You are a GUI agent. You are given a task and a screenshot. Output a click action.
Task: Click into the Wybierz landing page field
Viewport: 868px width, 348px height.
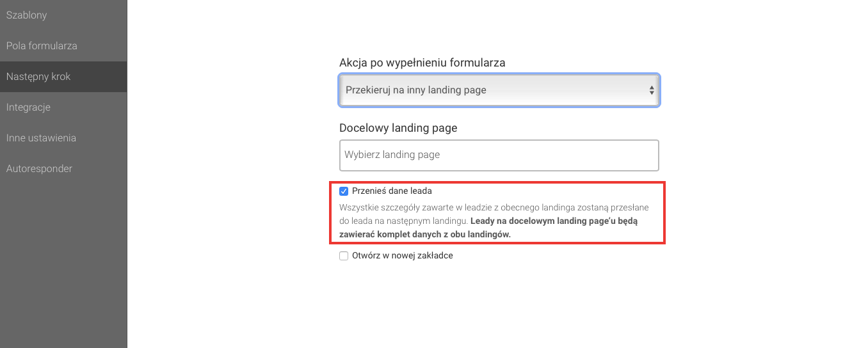pyautogui.click(x=499, y=155)
